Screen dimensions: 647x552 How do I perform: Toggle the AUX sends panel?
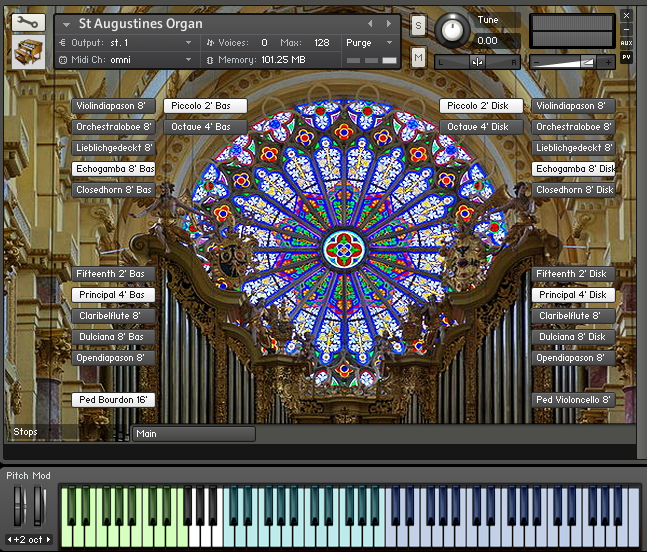[626, 43]
